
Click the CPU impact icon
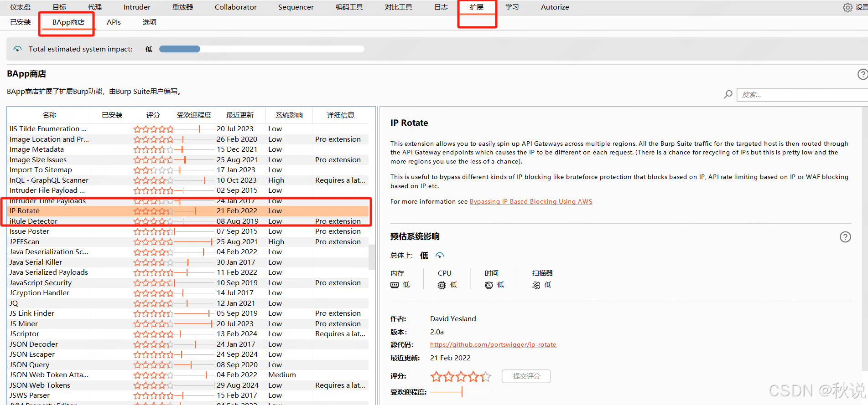click(442, 285)
